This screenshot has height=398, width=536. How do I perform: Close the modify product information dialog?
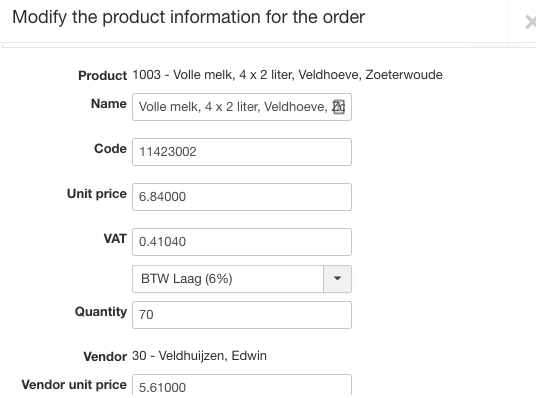pos(530,23)
